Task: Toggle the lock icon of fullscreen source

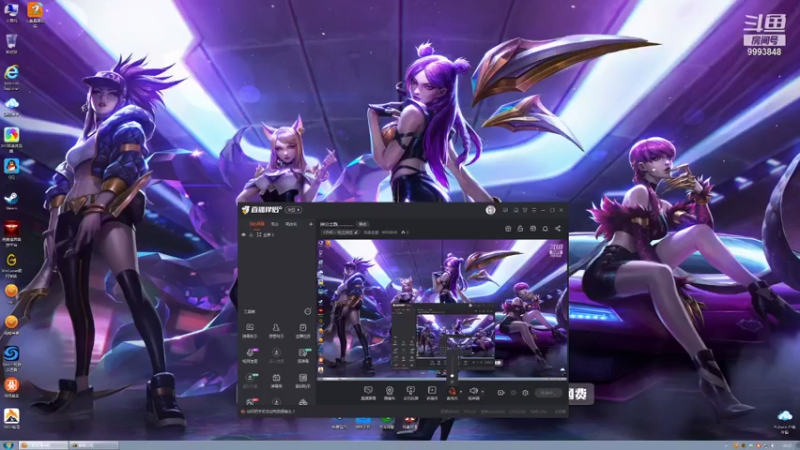Action: (251, 235)
